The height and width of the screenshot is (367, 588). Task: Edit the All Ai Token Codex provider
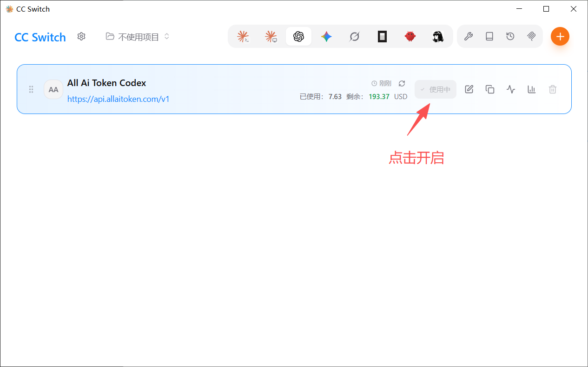(469, 89)
